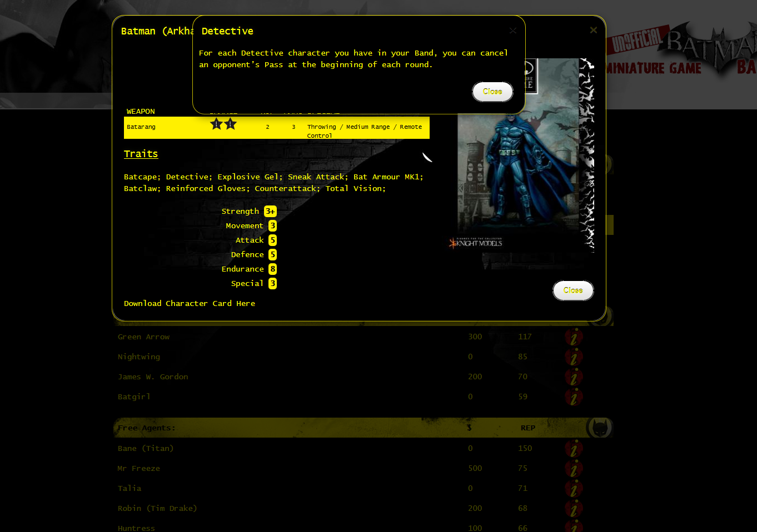This screenshot has width=757, height=532.
Task: Open info icon for Green Arrow
Action: point(574,337)
